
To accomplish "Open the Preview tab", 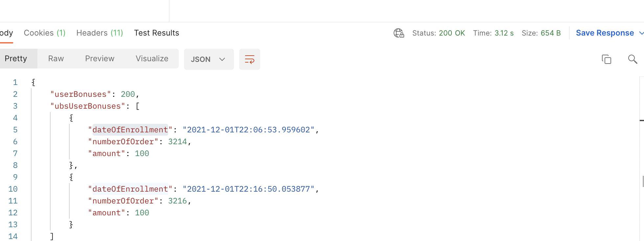I will point(100,59).
